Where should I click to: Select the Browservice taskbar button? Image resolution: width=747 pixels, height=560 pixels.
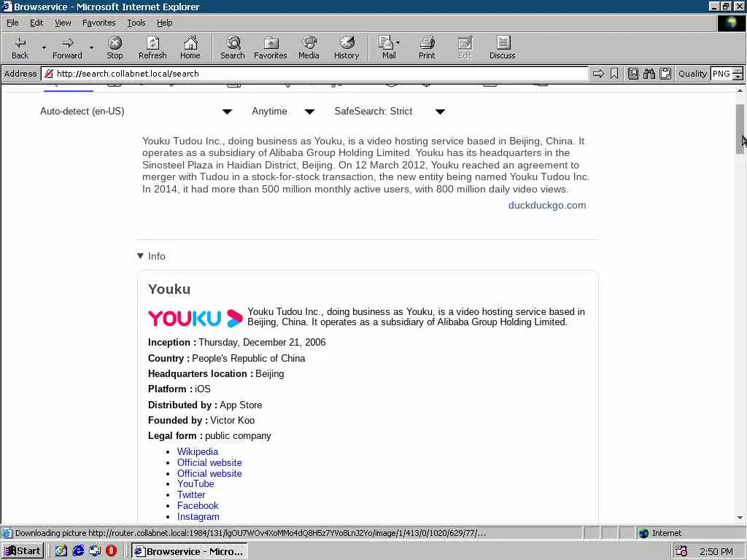(x=190, y=551)
